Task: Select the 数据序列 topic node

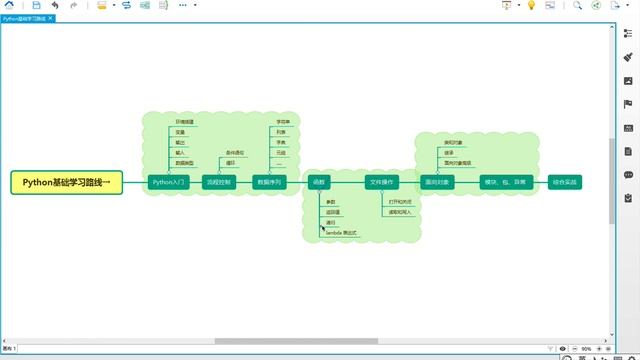Action: tap(269, 182)
